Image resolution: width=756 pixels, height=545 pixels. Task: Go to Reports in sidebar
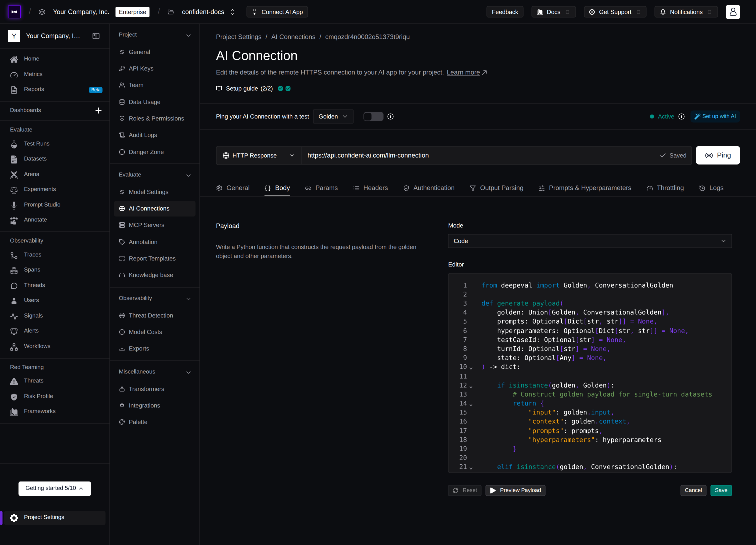[x=34, y=89]
